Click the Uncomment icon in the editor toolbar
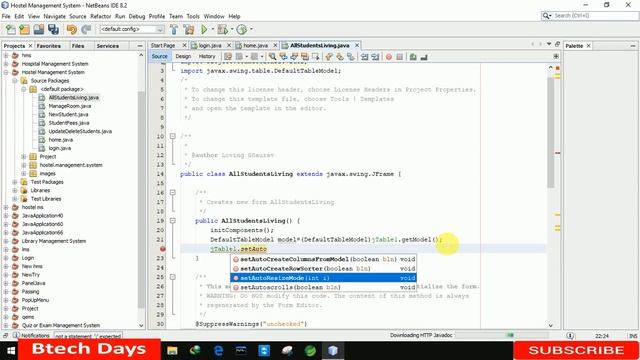Image resolution: width=640 pixels, height=360 pixels. [x=424, y=57]
